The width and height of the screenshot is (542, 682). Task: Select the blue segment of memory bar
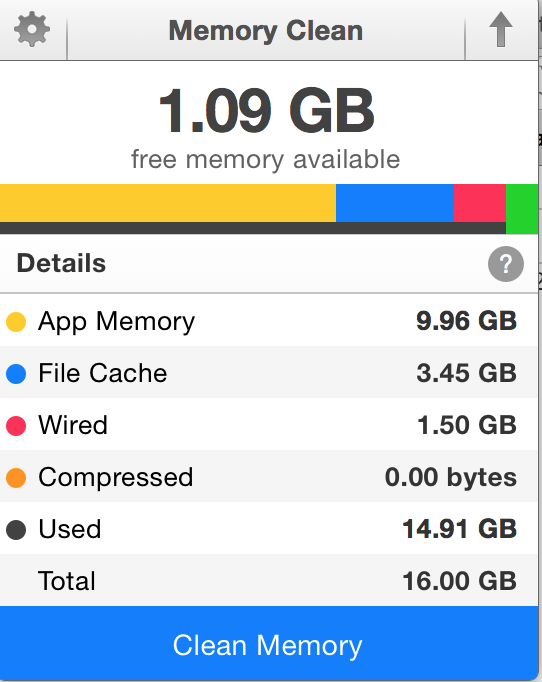[x=395, y=203]
